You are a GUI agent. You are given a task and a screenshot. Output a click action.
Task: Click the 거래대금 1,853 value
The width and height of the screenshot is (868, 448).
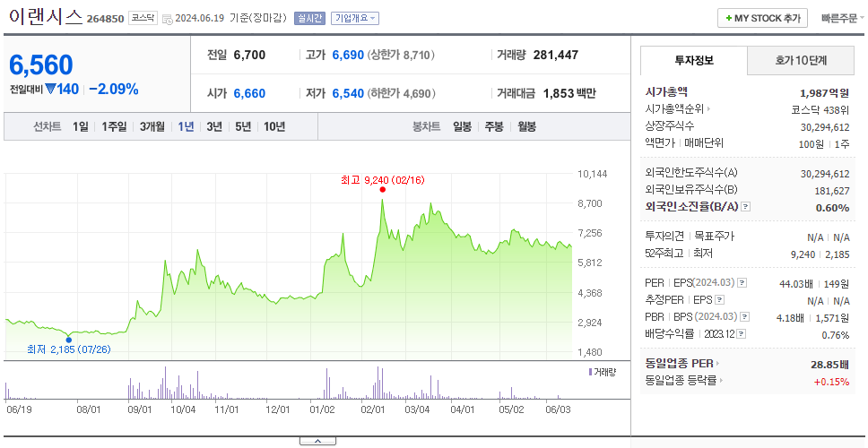coord(560,93)
